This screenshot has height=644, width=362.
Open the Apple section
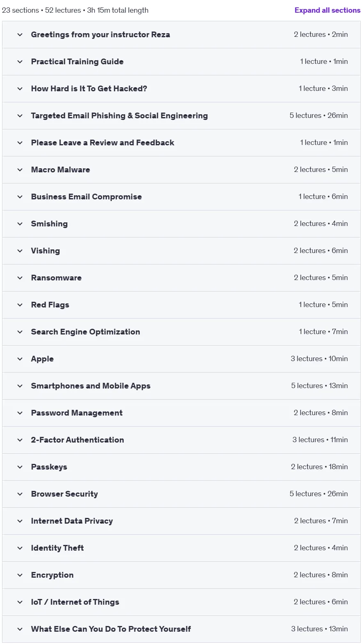click(x=181, y=359)
